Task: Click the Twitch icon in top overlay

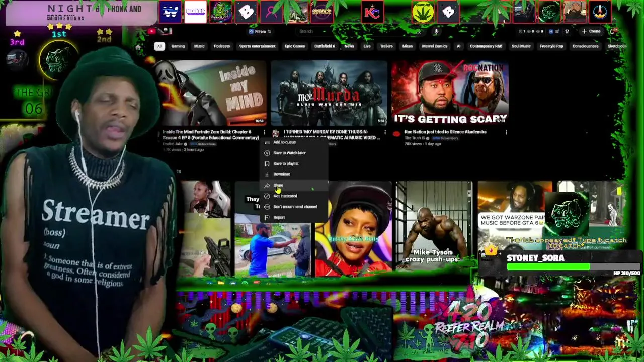Action: pos(195,12)
